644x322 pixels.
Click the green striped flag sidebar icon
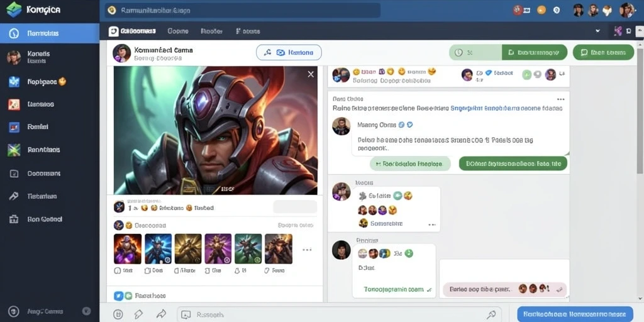click(x=14, y=150)
